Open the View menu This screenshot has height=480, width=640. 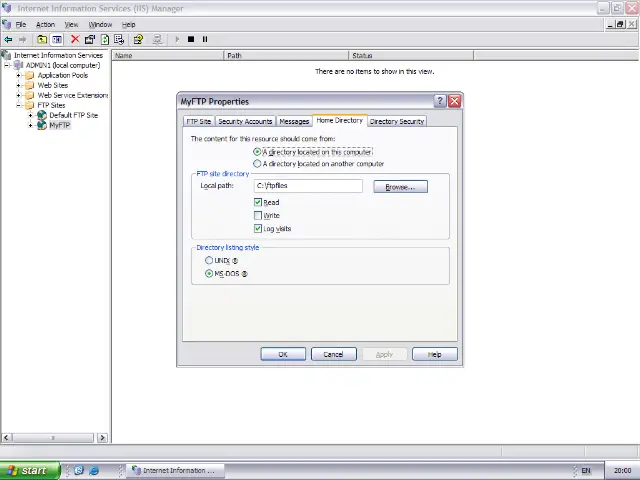(x=71, y=24)
